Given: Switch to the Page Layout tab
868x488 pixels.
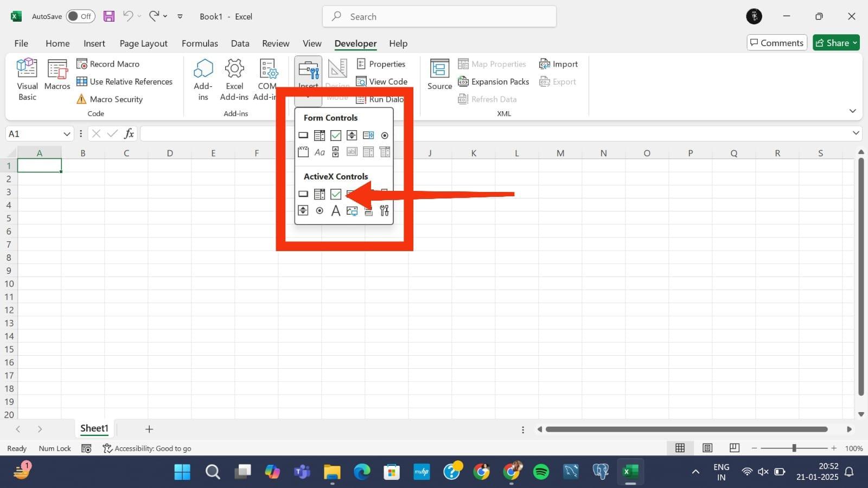Looking at the screenshot, I should click(x=143, y=43).
